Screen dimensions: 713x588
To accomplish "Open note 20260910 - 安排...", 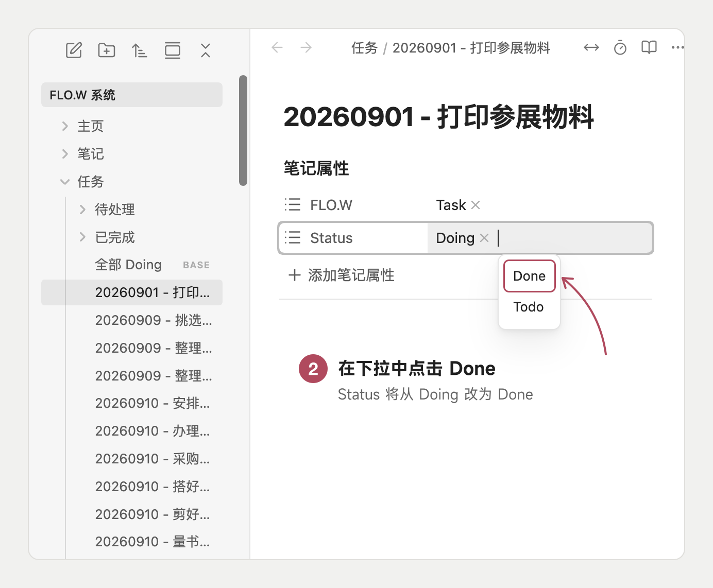I will [x=152, y=403].
